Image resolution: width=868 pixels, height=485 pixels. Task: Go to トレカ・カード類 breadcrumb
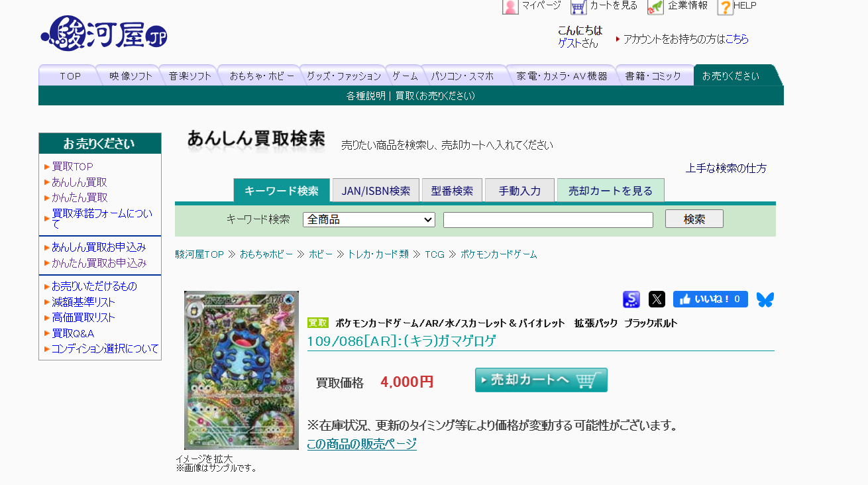tap(378, 254)
